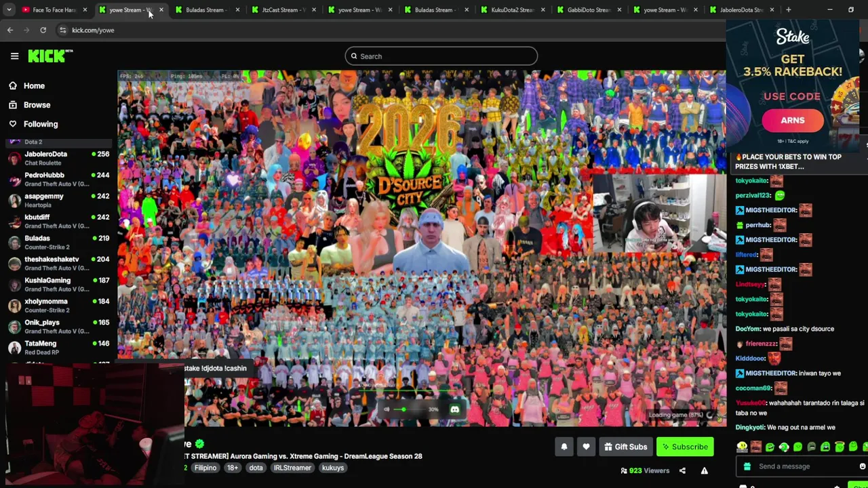Click the Gift Subs button
The image size is (868, 488).
(625, 447)
